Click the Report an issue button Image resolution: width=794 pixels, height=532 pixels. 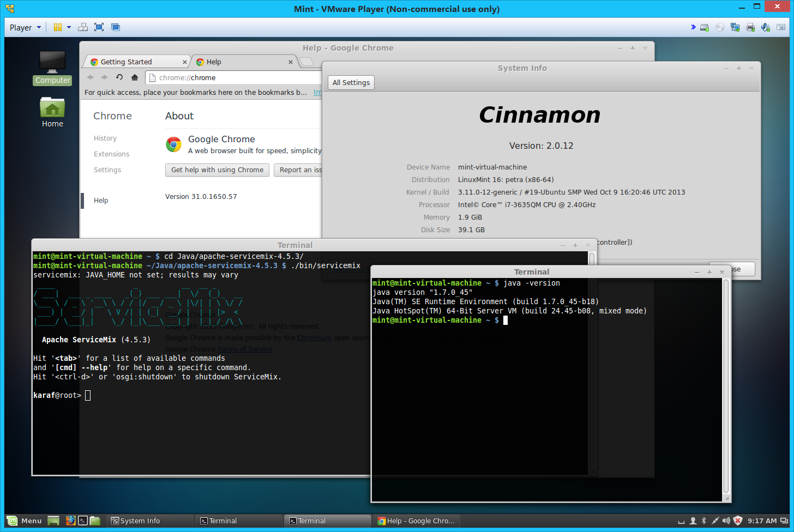(298, 170)
